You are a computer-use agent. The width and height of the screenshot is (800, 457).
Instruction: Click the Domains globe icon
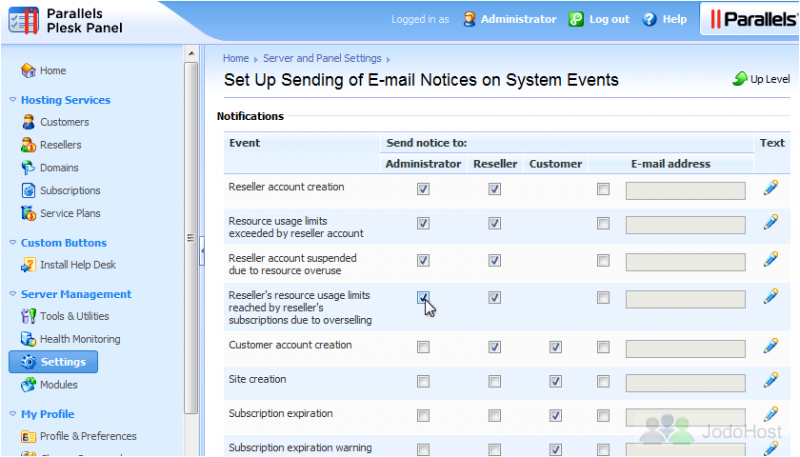pos(28,168)
